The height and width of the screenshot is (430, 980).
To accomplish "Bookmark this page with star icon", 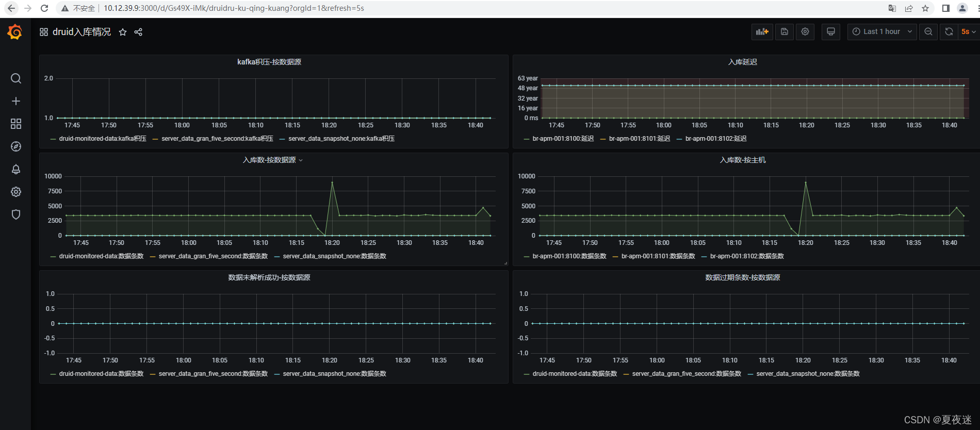I will [925, 8].
